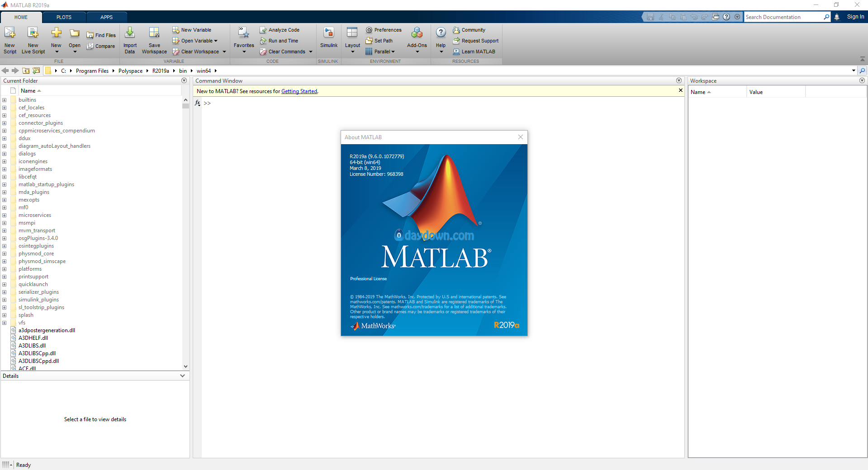
Task: Click Learn MATLAB
Action: (x=474, y=52)
